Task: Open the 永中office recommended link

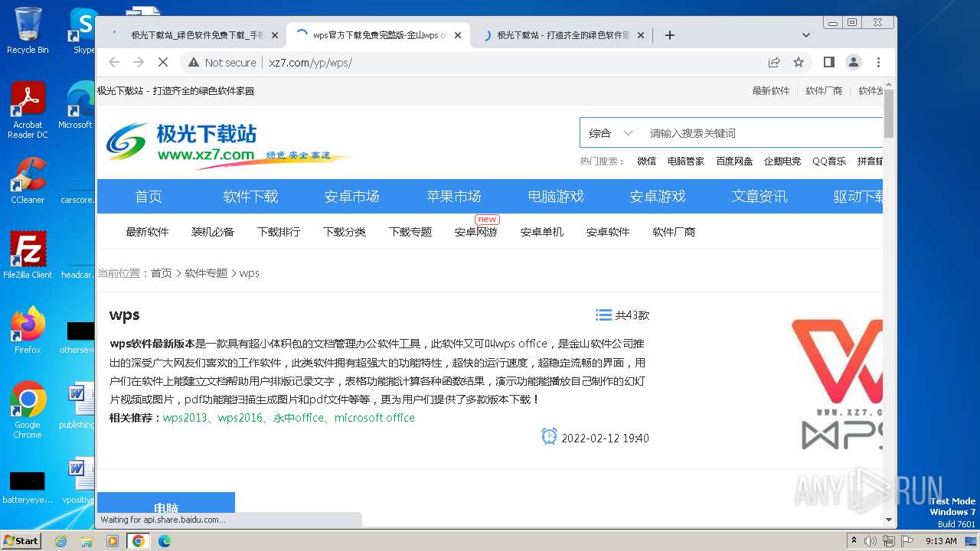Action: (299, 418)
